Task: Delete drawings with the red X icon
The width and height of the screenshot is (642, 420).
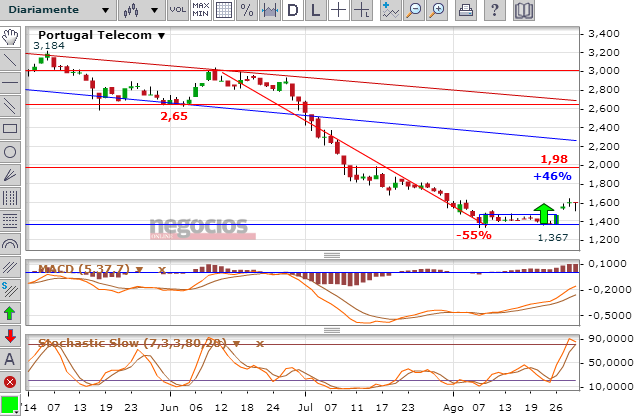Action: [10, 382]
